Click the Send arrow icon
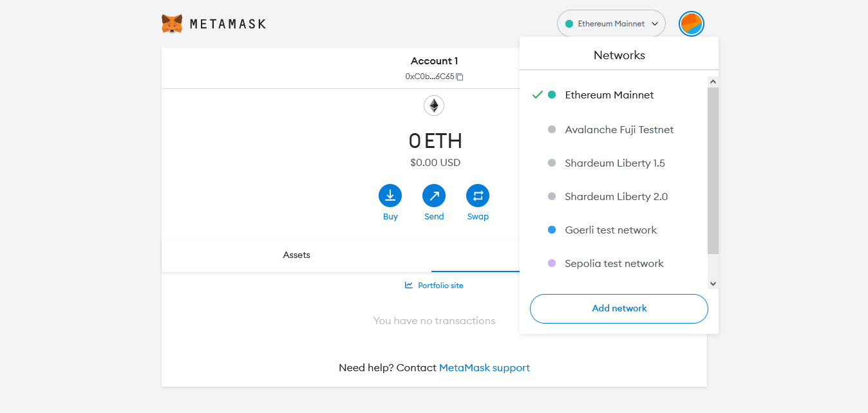Screen dimensions: 868x413 [x=434, y=196]
